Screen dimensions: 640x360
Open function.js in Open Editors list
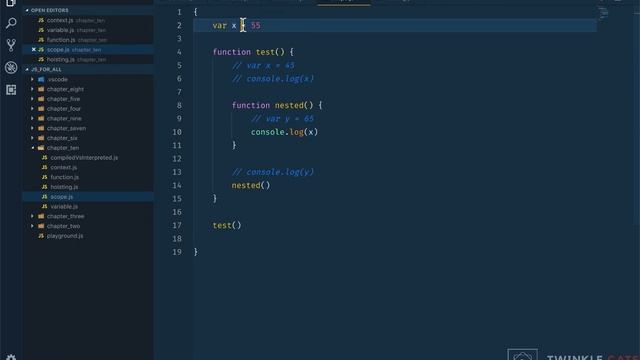pyautogui.click(x=61, y=40)
